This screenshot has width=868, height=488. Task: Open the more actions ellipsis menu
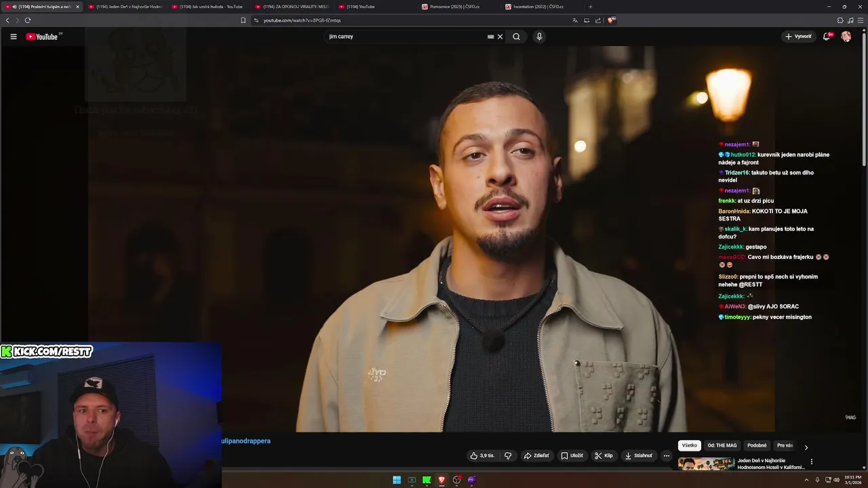pos(667,455)
